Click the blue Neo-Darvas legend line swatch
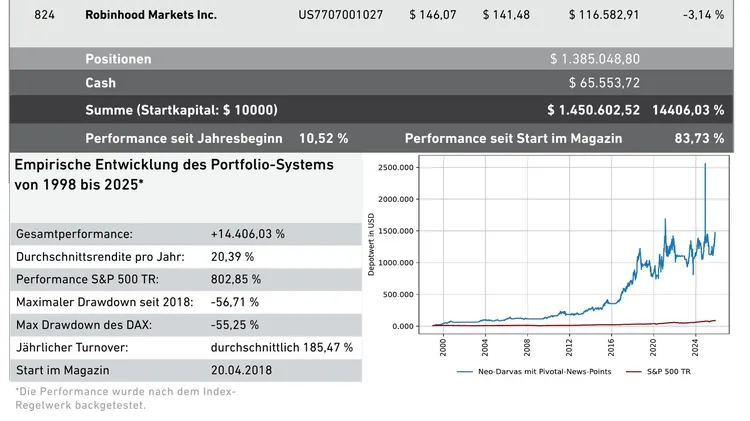750x421 pixels. [x=469, y=372]
